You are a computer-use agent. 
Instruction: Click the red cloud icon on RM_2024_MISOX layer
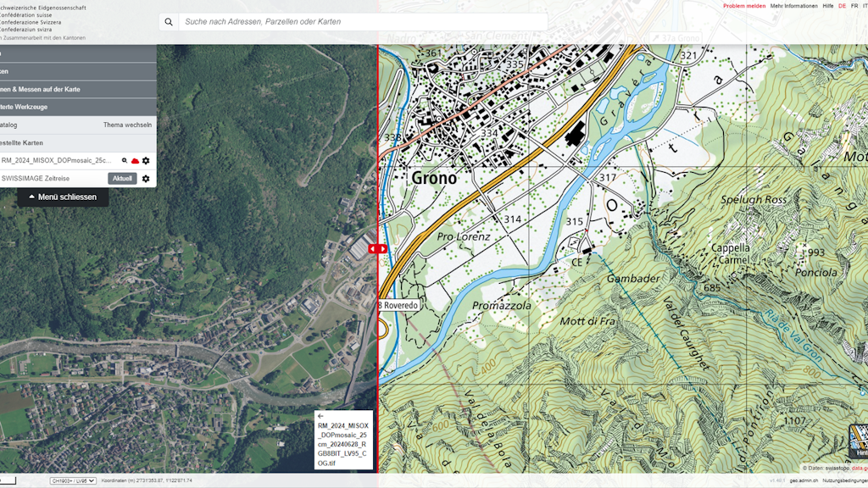point(135,161)
